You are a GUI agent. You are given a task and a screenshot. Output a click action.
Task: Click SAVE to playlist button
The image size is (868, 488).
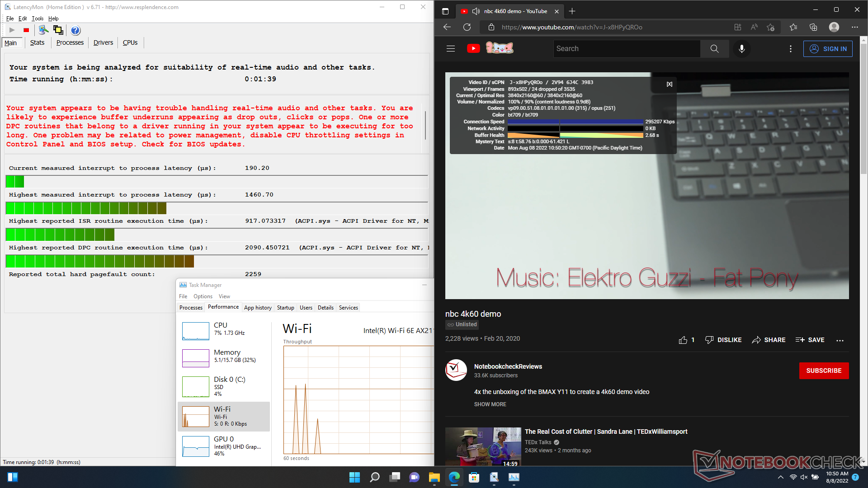tap(810, 340)
